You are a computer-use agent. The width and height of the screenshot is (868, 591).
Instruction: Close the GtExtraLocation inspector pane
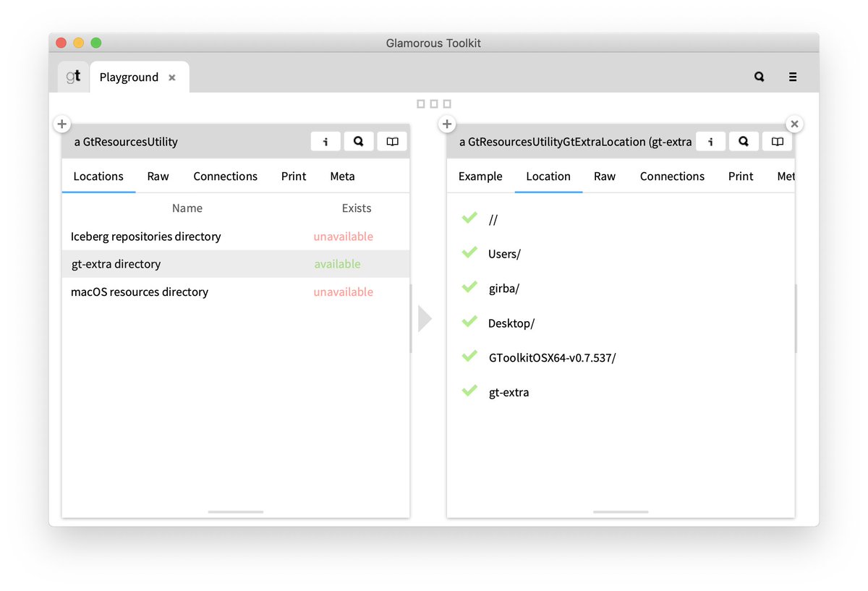click(x=794, y=124)
